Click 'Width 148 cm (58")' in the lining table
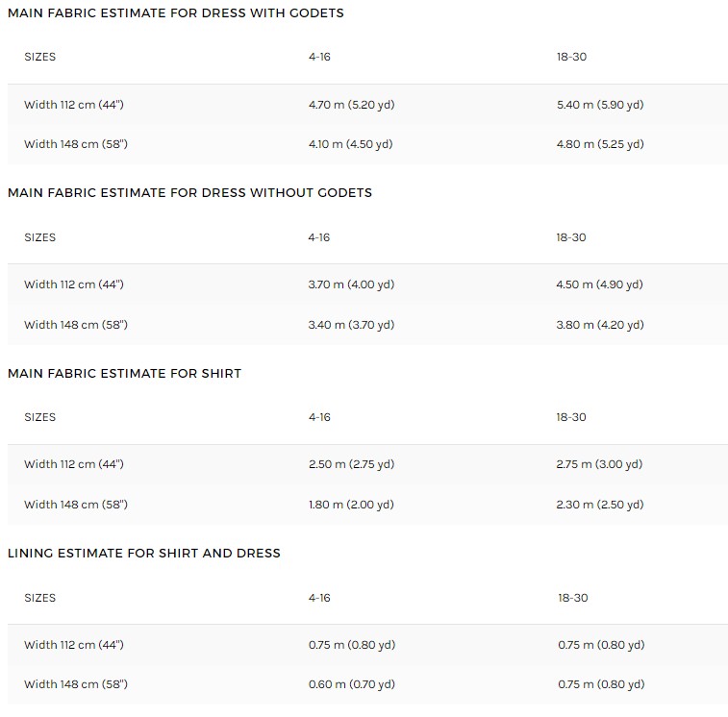Image resolution: width=728 pixels, height=717 pixels. 76,684
